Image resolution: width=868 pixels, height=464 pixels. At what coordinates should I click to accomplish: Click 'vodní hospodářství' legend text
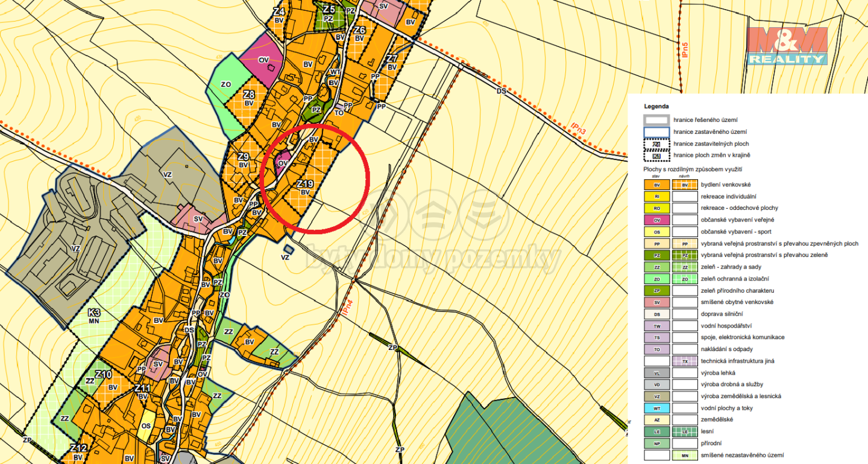(x=725, y=326)
